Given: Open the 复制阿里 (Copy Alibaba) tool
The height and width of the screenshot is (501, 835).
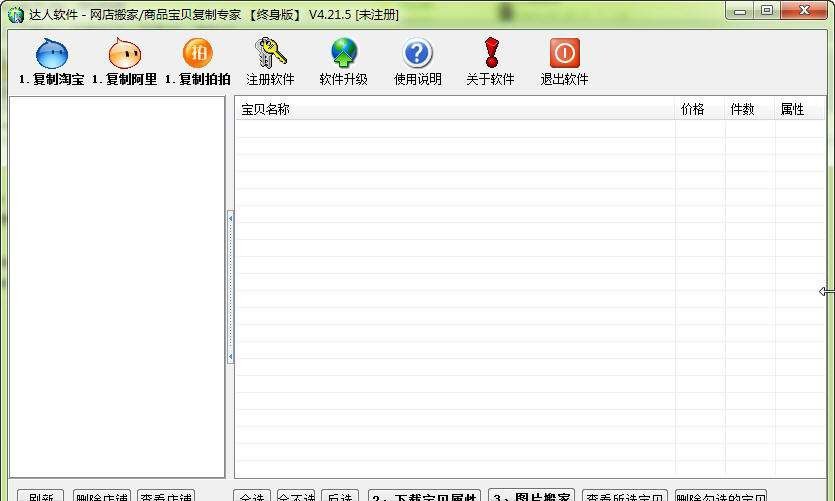Looking at the screenshot, I should [x=125, y=62].
